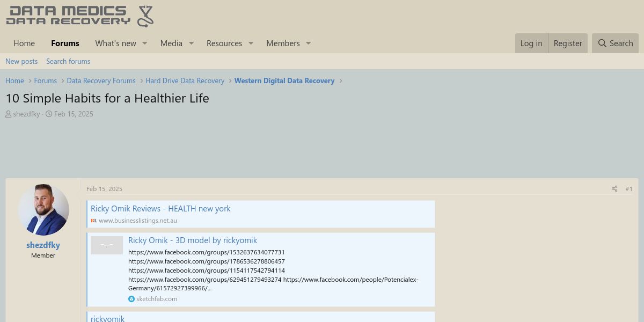Image resolution: width=644 pixels, height=322 pixels.
Task: Open the Members menu item
Action: 283,43
